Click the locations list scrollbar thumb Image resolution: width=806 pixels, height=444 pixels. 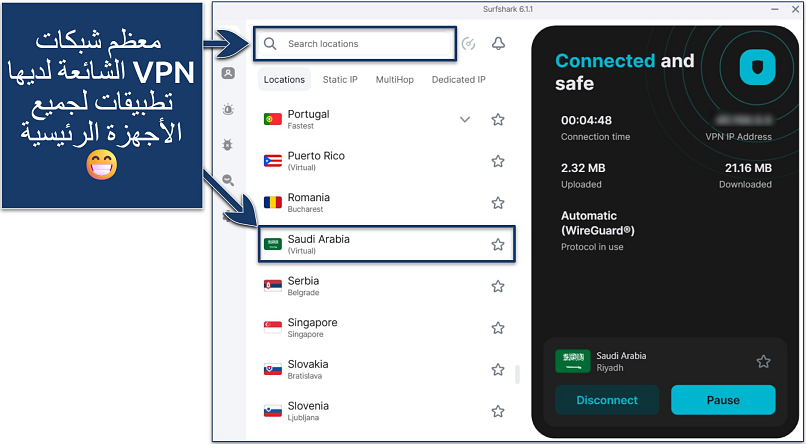[517, 375]
